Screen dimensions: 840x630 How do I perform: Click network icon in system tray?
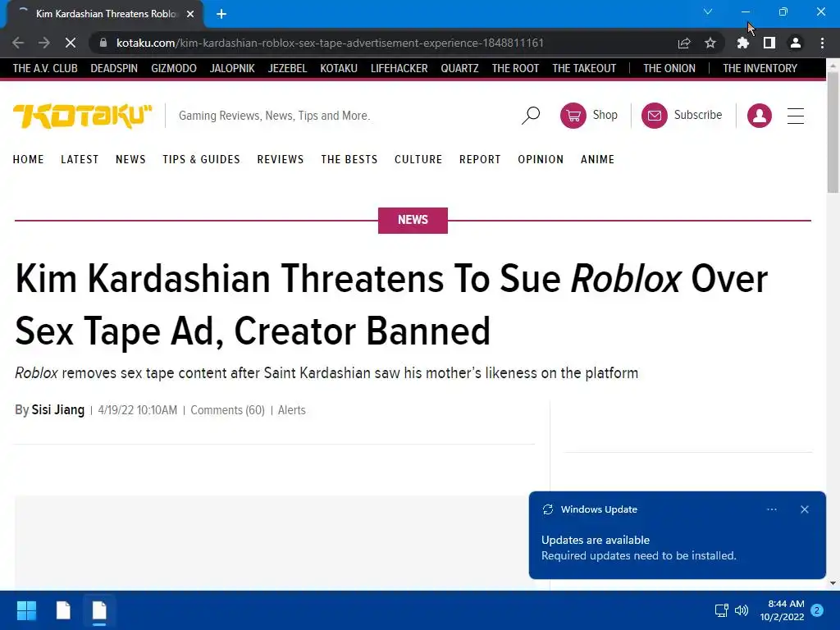coord(721,610)
